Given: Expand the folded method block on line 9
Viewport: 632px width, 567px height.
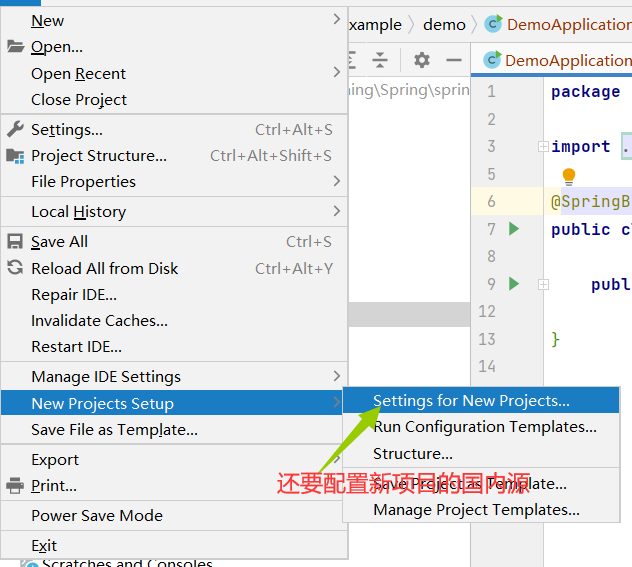Looking at the screenshot, I should 543,285.
